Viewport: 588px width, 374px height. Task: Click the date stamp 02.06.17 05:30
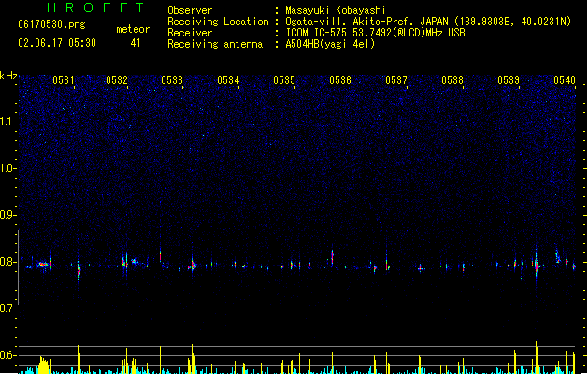coord(57,43)
